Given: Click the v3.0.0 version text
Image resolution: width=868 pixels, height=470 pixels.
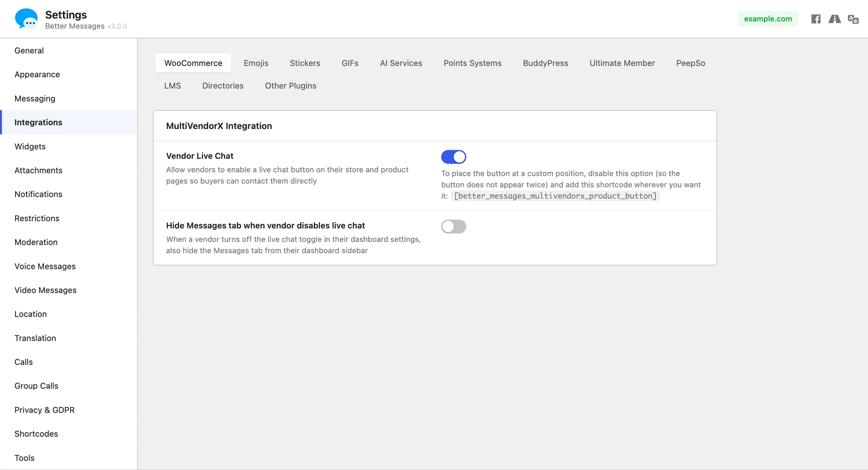Looking at the screenshot, I should coord(117,26).
